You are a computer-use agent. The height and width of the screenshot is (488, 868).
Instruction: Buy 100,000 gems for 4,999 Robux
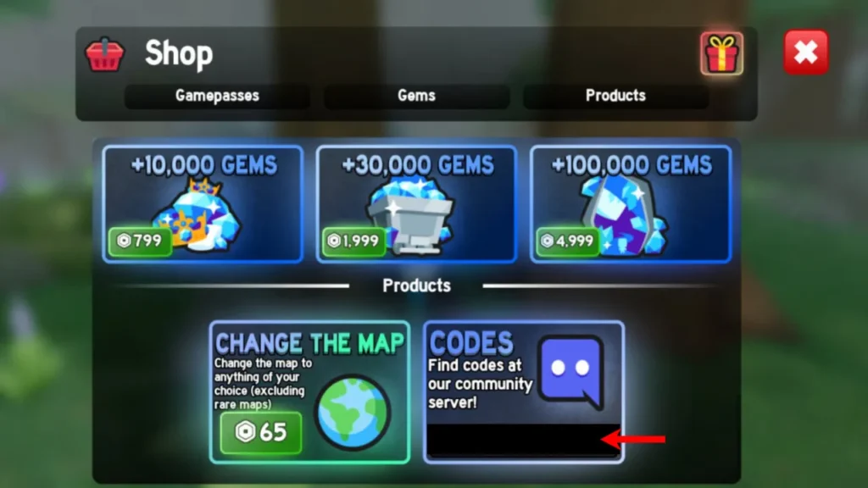(567, 241)
